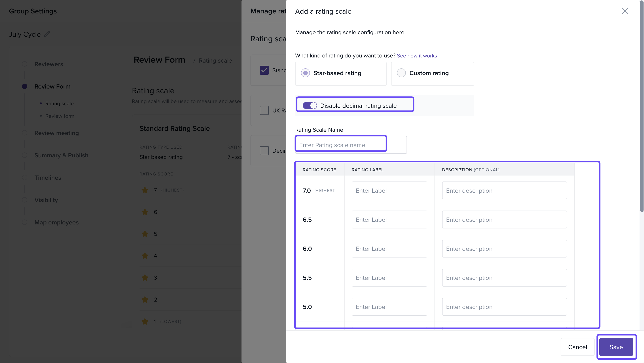Click the vertical scrollbar on the right

pyautogui.click(x=642, y=106)
